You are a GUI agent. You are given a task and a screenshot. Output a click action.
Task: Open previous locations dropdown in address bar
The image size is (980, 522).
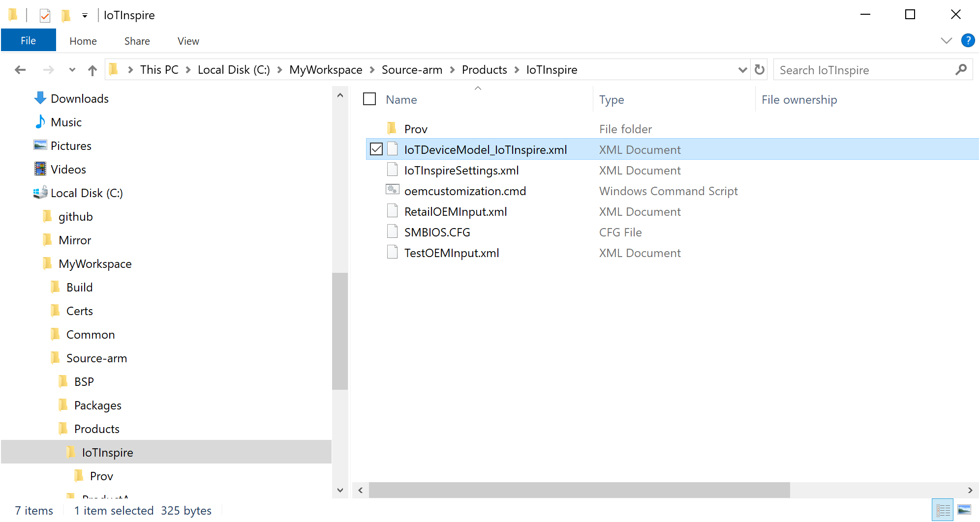point(742,69)
